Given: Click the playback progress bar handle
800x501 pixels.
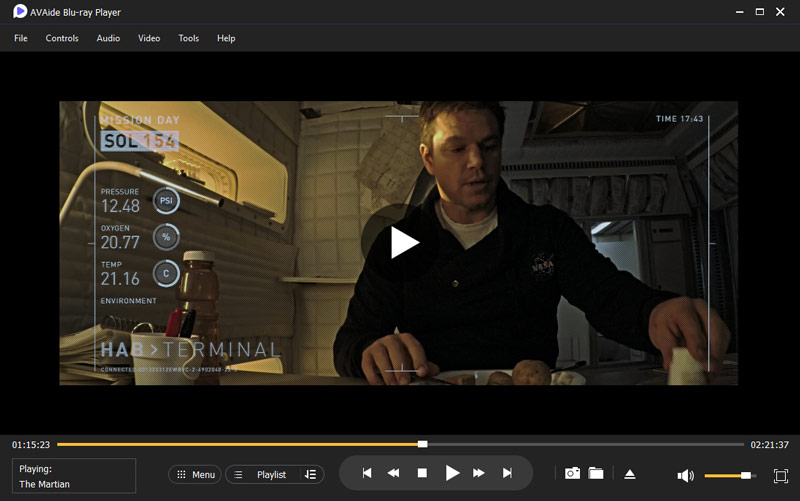Looking at the screenshot, I should tap(422, 444).
